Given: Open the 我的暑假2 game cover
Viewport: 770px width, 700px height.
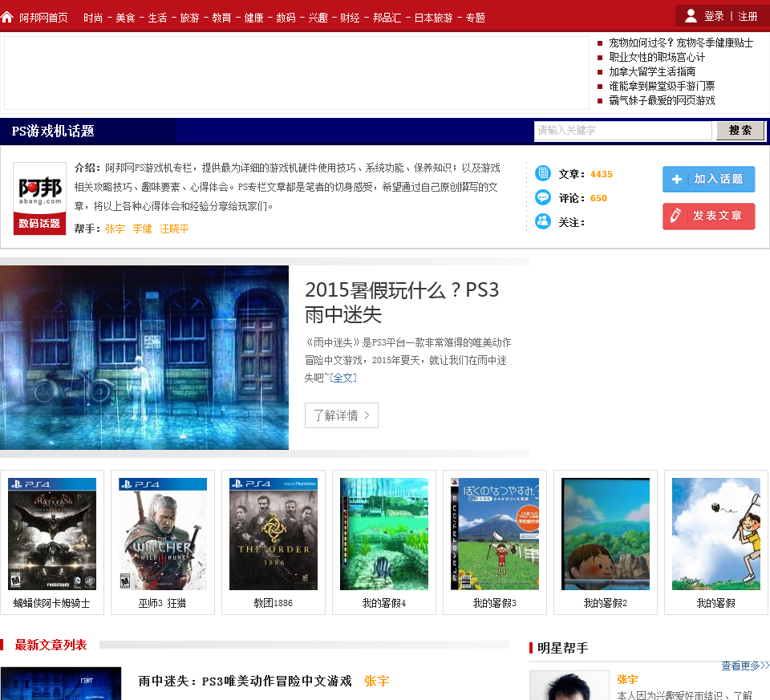Looking at the screenshot, I should 606,534.
